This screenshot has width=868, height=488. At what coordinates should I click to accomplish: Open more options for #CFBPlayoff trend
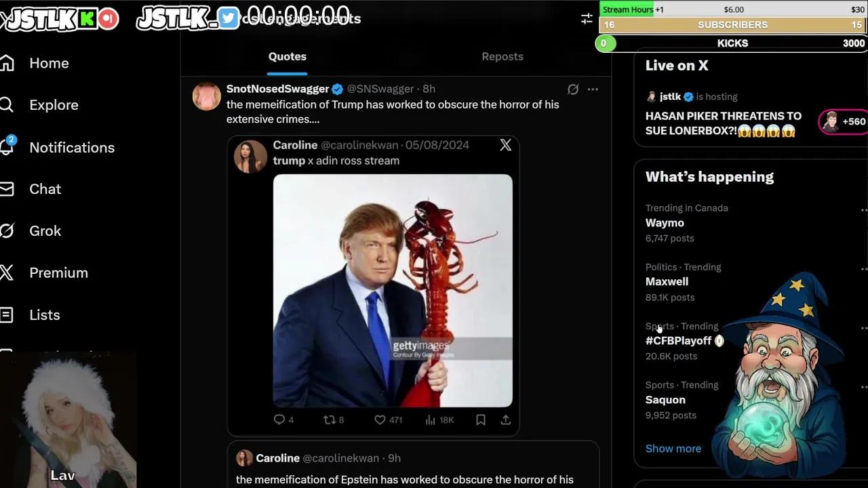click(x=863, y=328)
